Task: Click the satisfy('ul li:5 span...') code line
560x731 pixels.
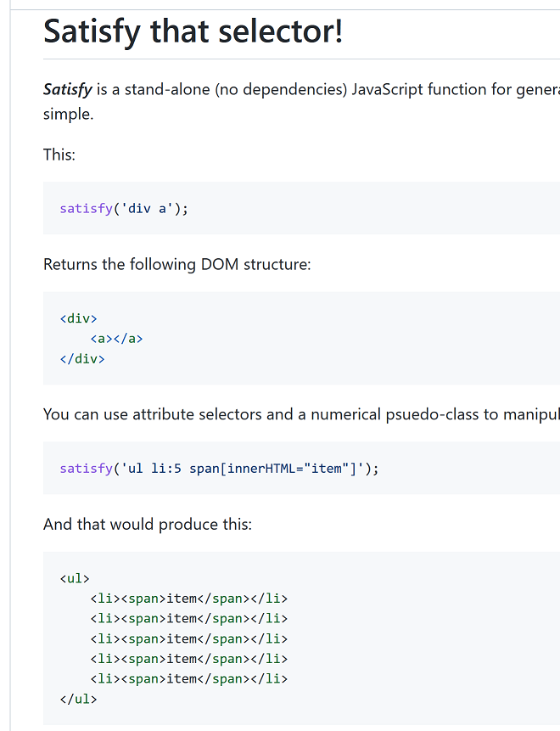Action: pos(219,468)
